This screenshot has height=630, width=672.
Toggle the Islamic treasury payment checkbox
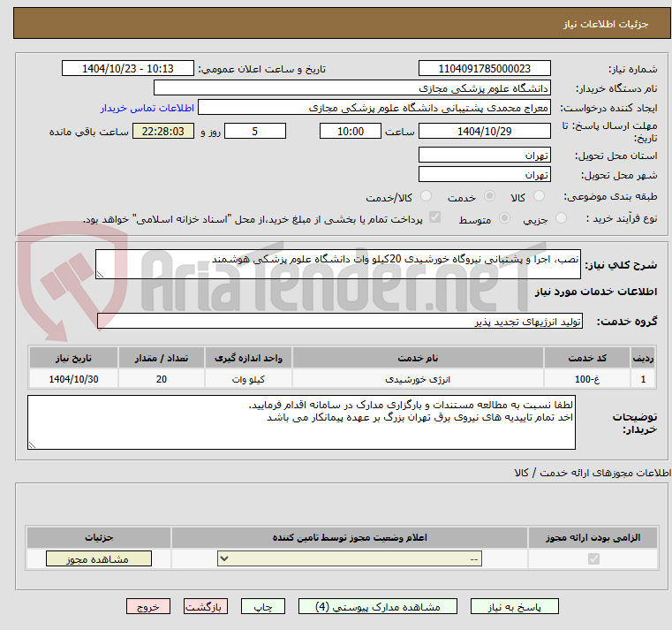coord(434,217)
